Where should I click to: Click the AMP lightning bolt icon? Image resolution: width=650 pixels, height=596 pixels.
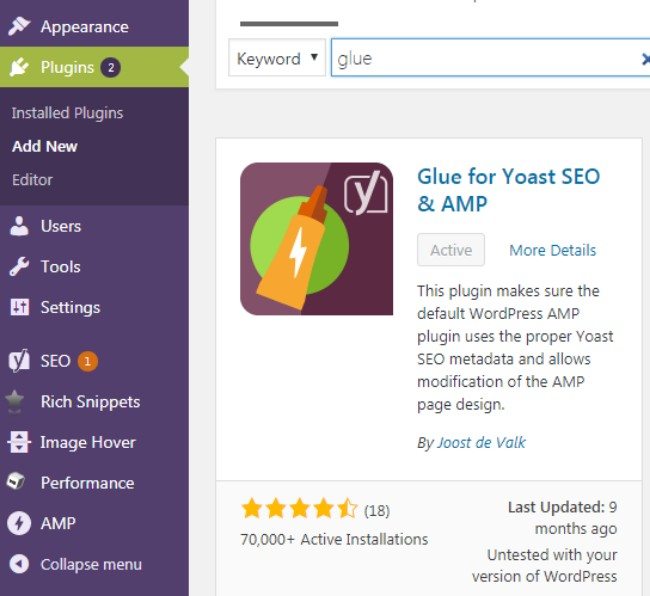click(19, 523)
